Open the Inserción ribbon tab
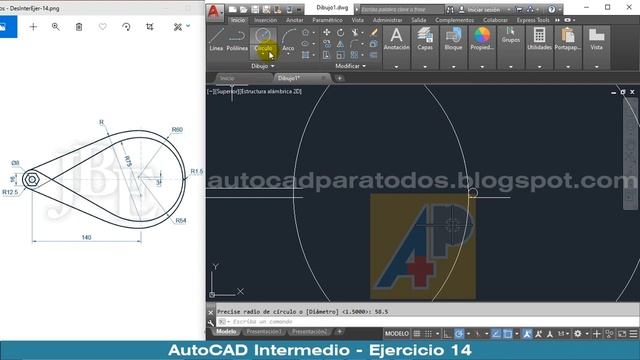Image resolution: width=640 pixels, height=360 pixels. 265,20
